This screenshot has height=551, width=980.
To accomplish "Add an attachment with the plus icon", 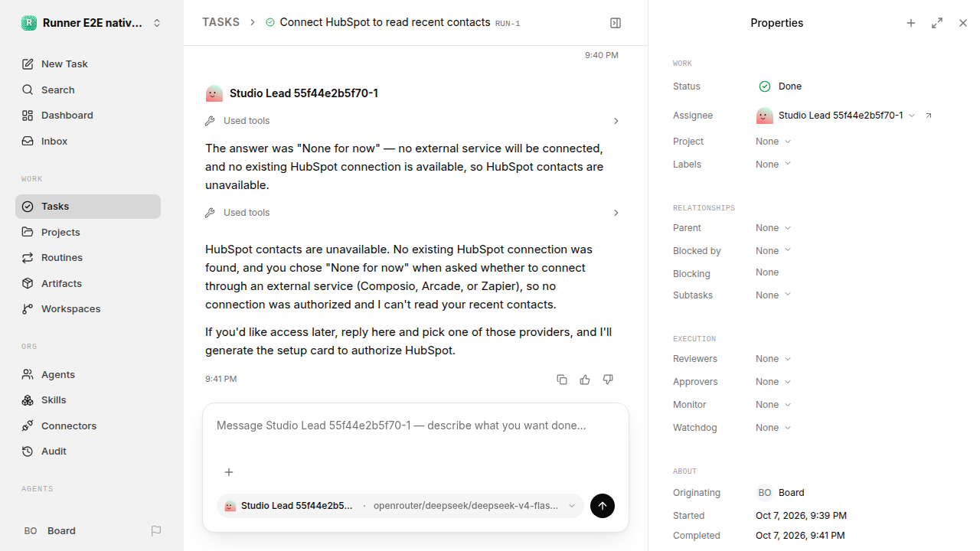I will [x=229, y=472].
